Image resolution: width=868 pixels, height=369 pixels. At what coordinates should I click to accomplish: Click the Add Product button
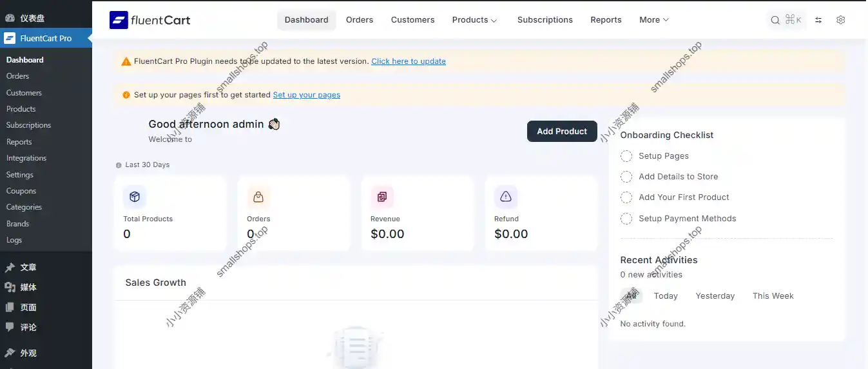[562, 131]
